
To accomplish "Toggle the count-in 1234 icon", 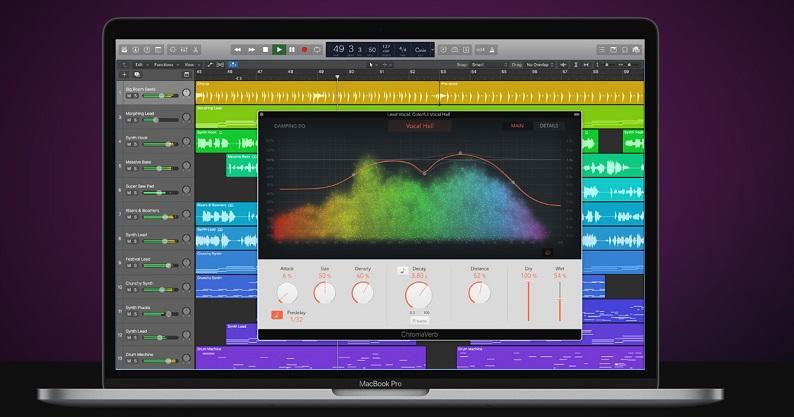I will coord(481,50).
